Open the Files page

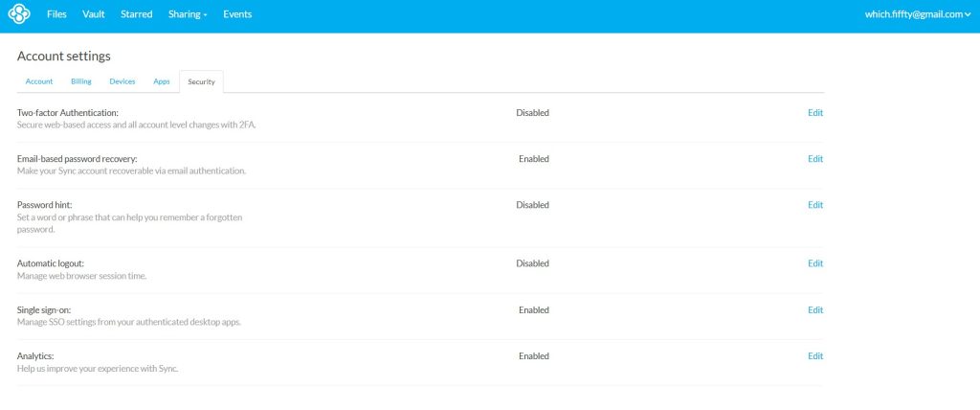56,14
